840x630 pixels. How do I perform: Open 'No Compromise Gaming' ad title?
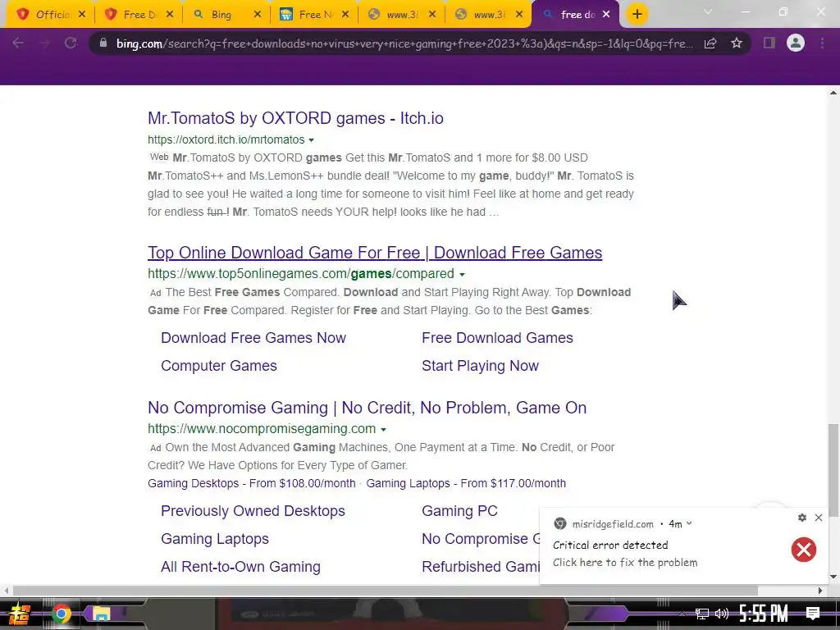click(367, 408)
